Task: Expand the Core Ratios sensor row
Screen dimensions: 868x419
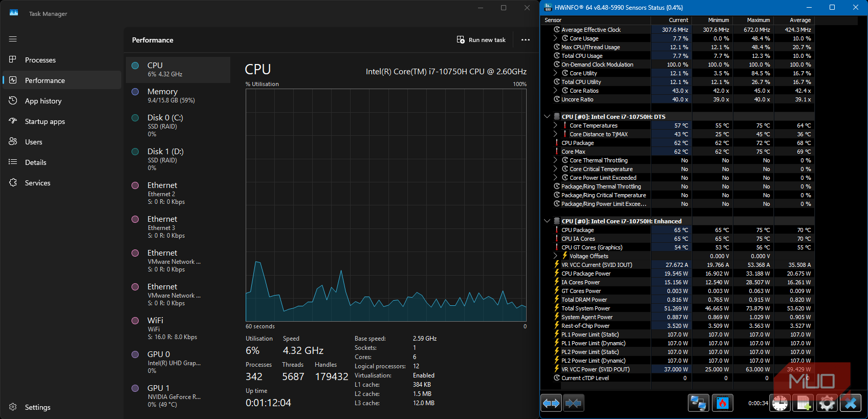Action: [555, 91]
